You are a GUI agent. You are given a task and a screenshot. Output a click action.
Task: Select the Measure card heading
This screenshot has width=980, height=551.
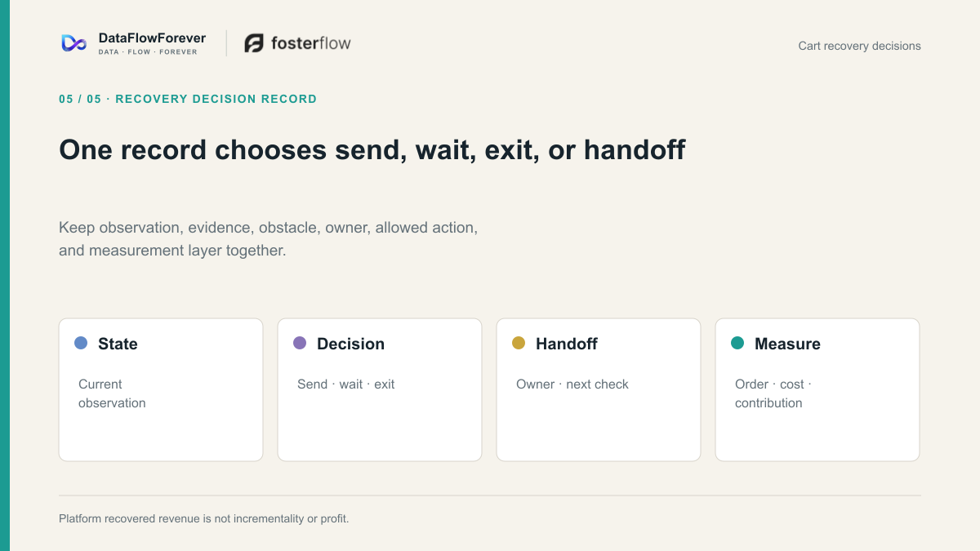787,344
